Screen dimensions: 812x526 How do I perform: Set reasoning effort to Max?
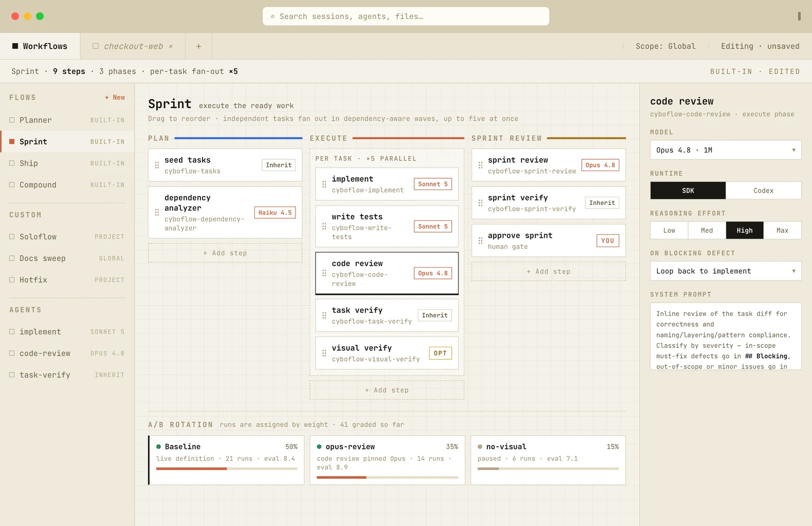(782, 231)
